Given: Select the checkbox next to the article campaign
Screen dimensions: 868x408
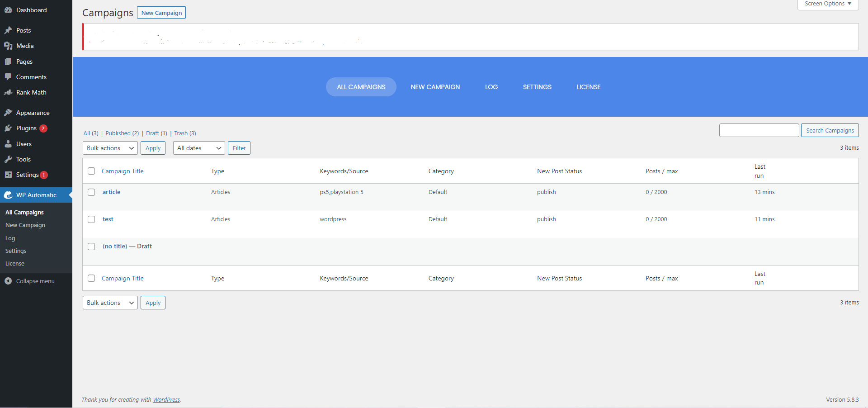Looking at the screenshot, I should click(91, 192).
